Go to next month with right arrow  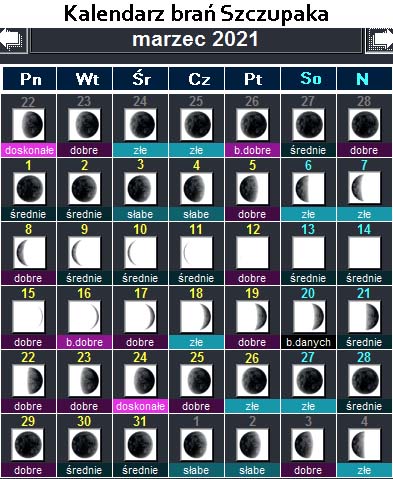[379, 40]
